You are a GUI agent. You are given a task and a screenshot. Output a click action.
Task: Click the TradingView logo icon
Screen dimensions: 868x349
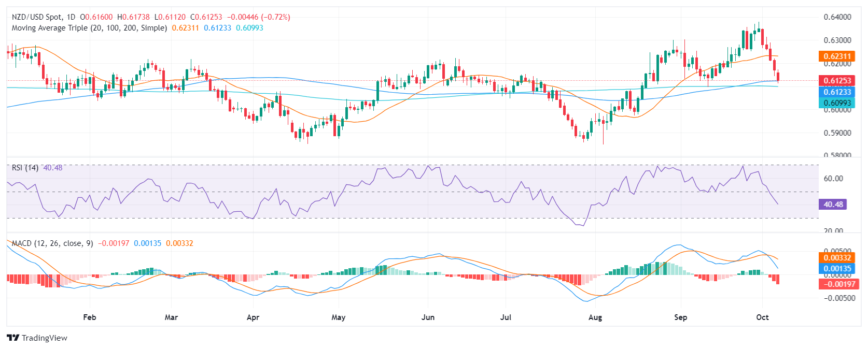click(x=13, y=338)
